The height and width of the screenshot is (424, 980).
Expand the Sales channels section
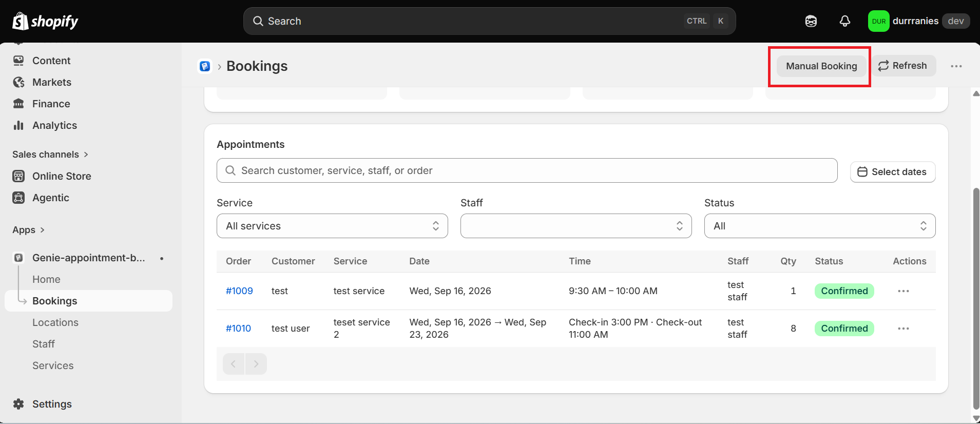pos(50,155)
